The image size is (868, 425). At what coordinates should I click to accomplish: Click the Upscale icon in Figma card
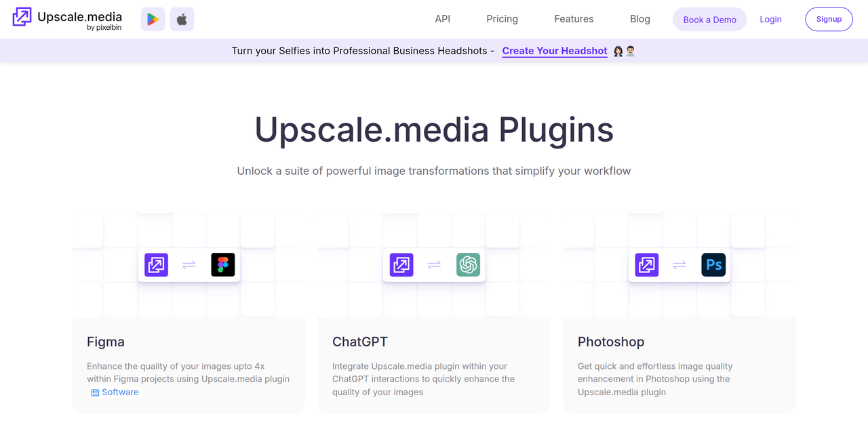pyautogui.click(x=157, y=264)
